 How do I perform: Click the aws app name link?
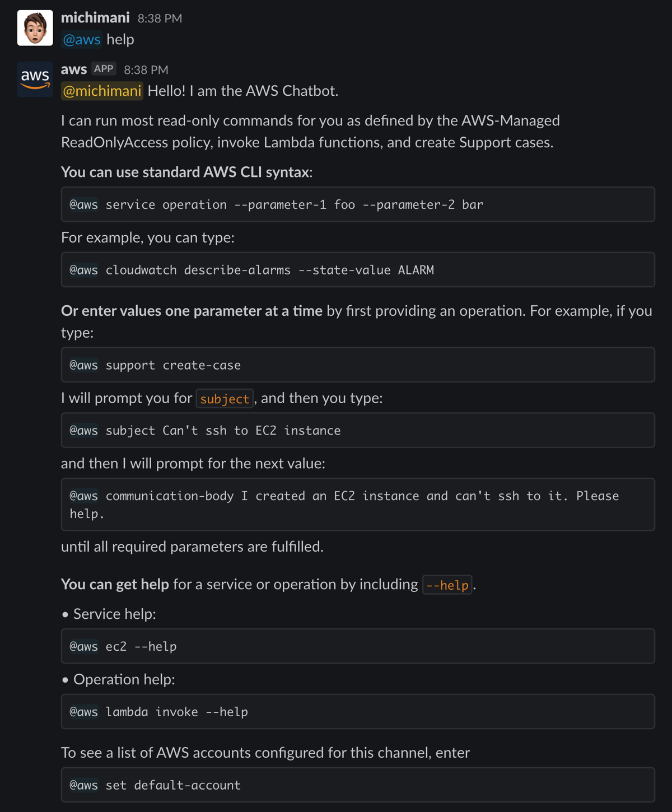[x=73, y=69]
